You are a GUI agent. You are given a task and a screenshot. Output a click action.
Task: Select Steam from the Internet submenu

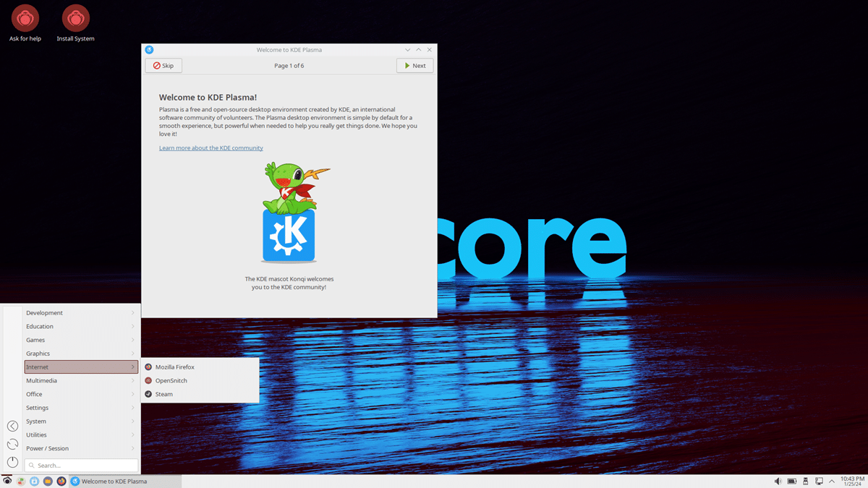click(x=164, y=394)
